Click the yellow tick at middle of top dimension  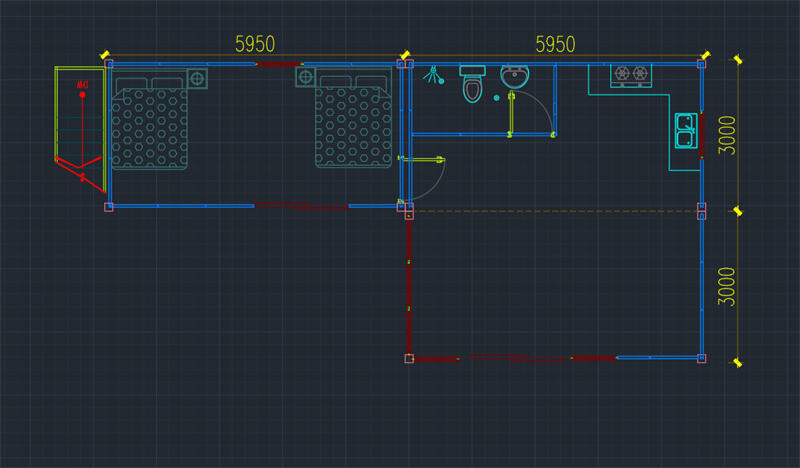pos(405,54)
